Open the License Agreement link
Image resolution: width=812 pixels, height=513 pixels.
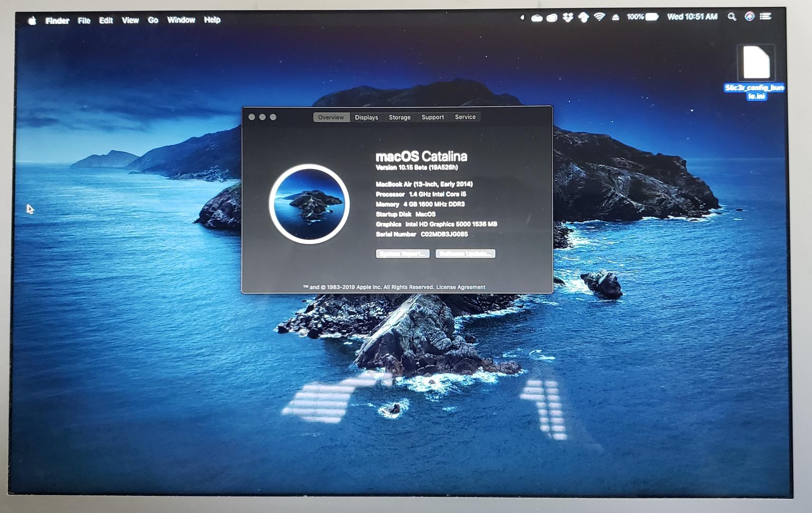click(461, 287)
